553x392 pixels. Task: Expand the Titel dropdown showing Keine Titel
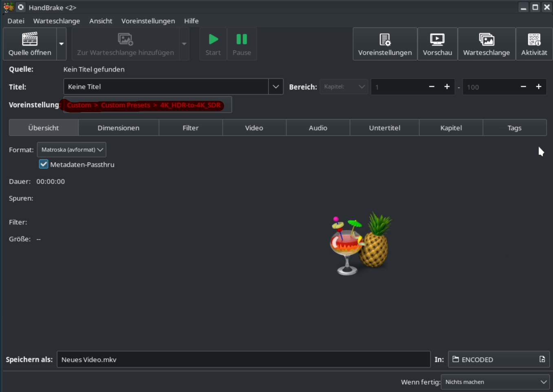point(276,86)
